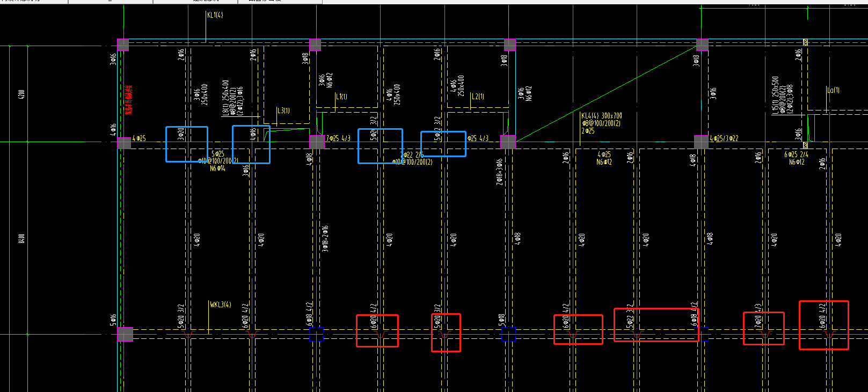Select the L15(1) 250x500 vertical annotation
The image size is (868, 392).
(x=775, y=95)
